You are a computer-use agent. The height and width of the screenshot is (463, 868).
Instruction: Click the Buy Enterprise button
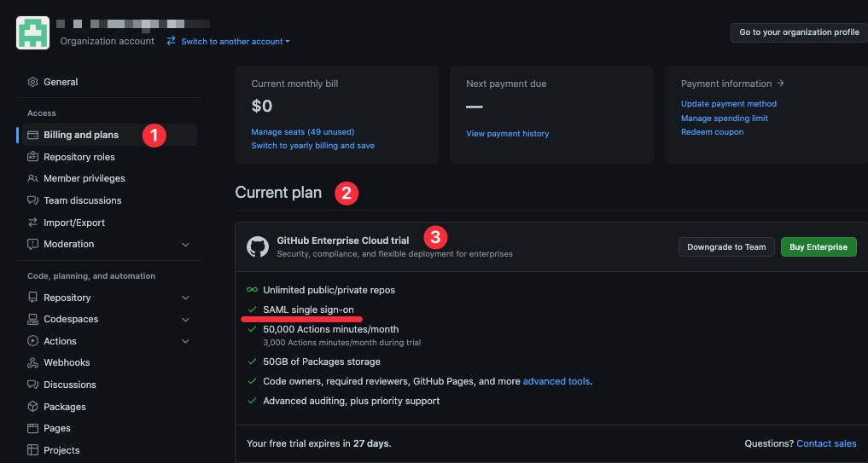click(x=818, y=247)
